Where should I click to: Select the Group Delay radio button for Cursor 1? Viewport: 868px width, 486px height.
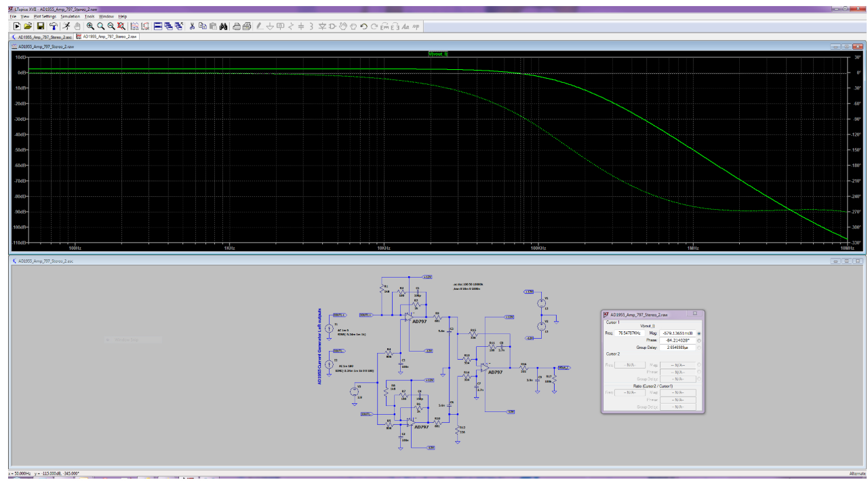[699, 347]
